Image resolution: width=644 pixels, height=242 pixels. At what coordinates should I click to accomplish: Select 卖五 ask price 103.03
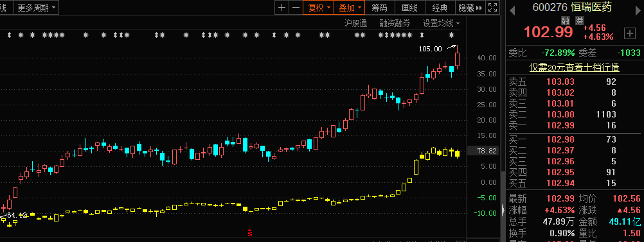(x=560, y=82)
